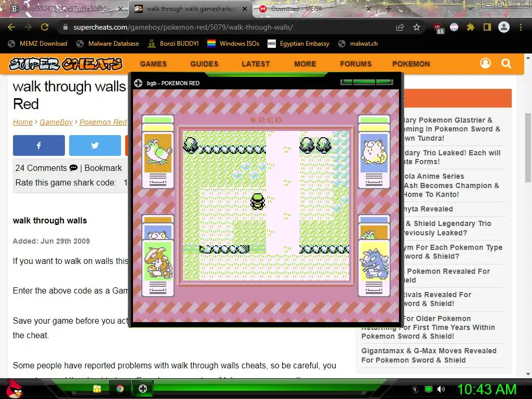The height and width of the screenshot is (399, 532).
Task: Click the bgb window title icon
Action: point(138,83)
